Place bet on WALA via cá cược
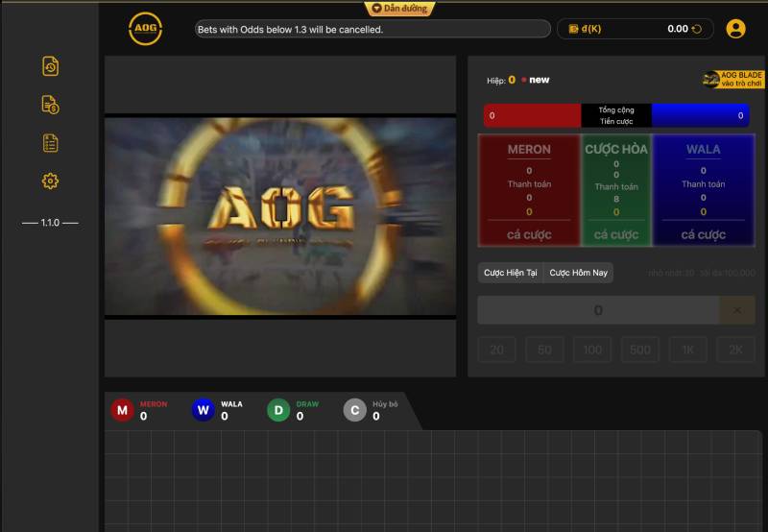The image size is (768, 532). (x=703, y=234)
